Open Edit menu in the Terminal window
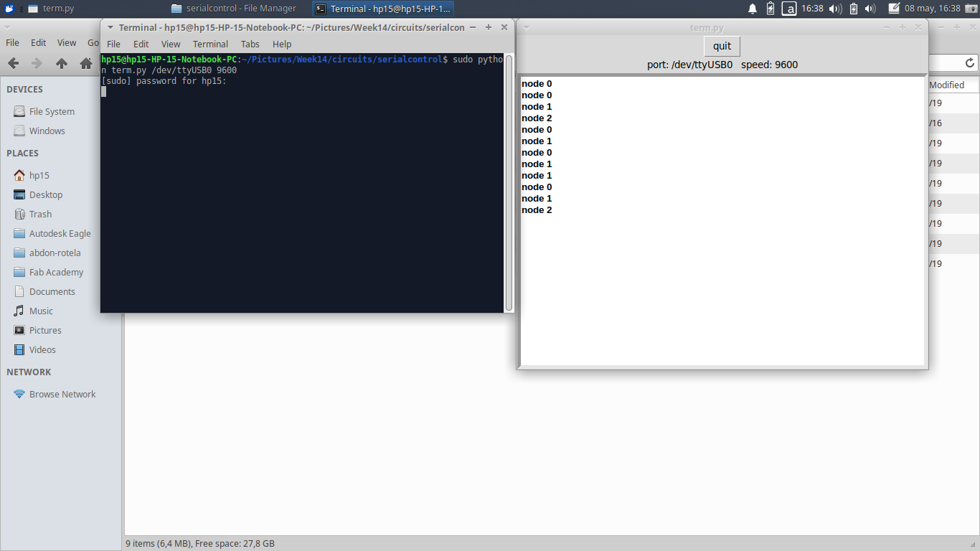The width and height of the screenshot is (980, 551). tap(141, 44)
